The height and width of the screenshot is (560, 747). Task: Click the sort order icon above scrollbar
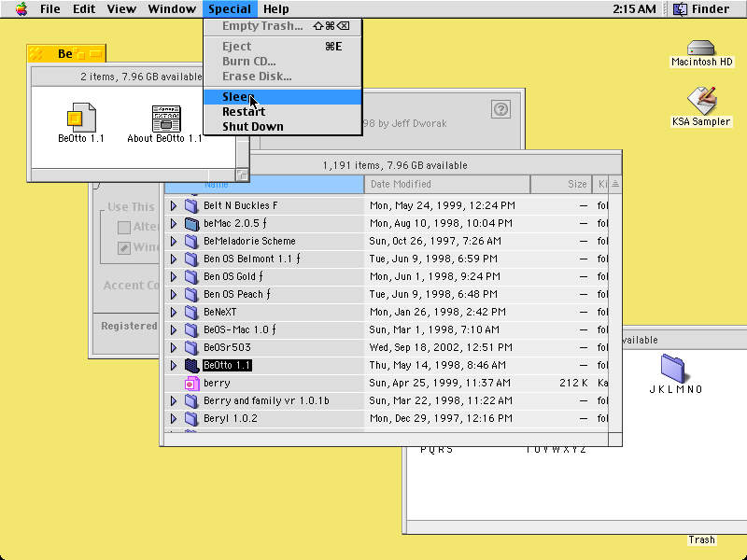[615, 184]
